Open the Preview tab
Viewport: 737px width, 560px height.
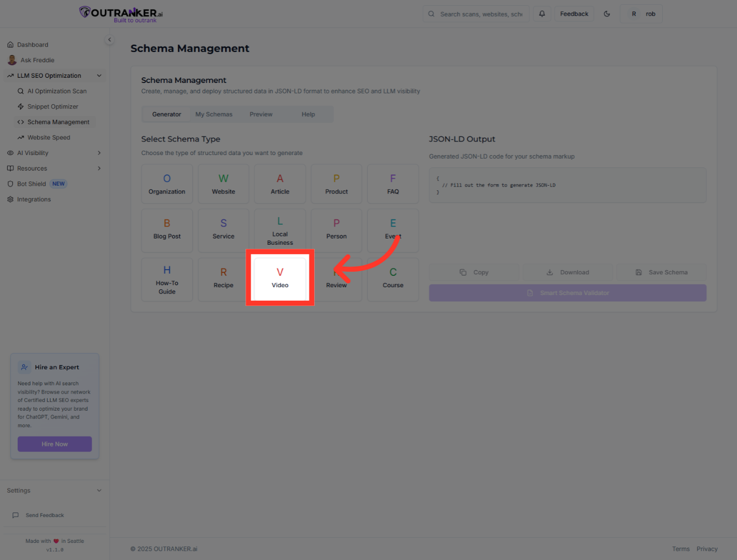pyautogui.click(x=261, y=115)
